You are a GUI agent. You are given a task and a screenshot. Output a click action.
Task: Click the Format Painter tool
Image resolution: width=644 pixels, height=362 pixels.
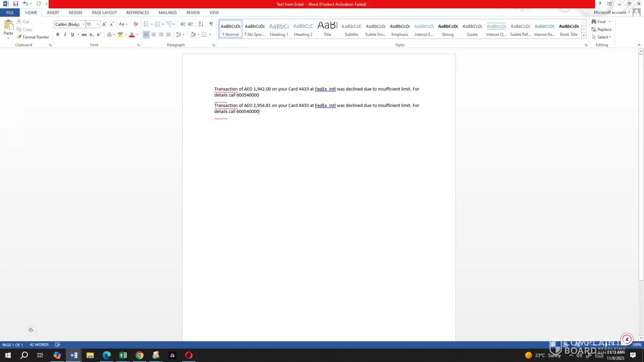[x=33, y=37]
